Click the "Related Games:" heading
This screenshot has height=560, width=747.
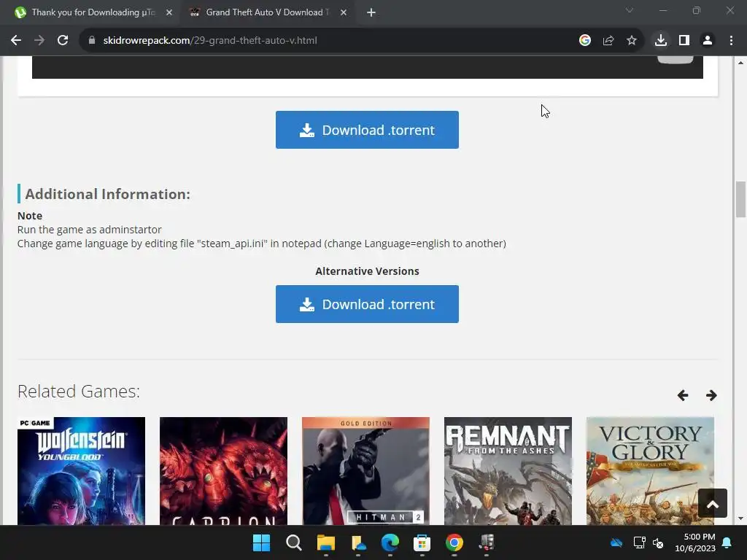pos(79,392)
